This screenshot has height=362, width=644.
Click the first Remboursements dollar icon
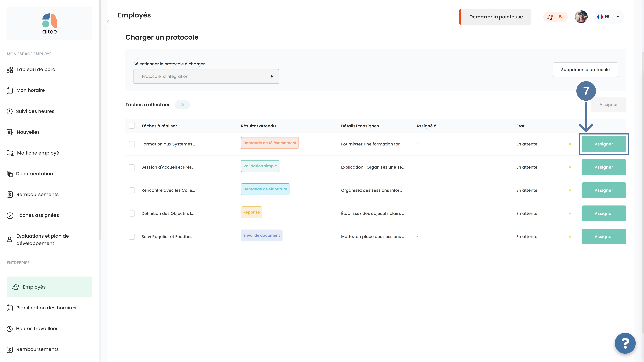pos(10,195)
